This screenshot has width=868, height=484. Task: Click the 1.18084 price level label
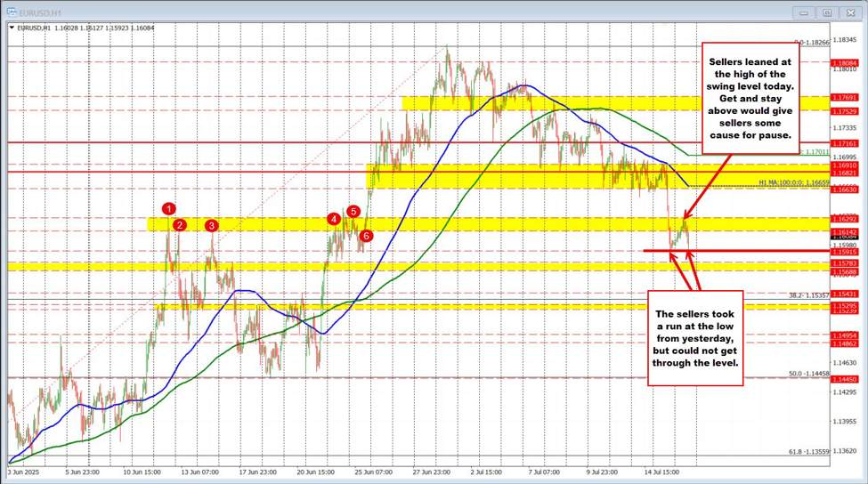[x=843, y=63]
